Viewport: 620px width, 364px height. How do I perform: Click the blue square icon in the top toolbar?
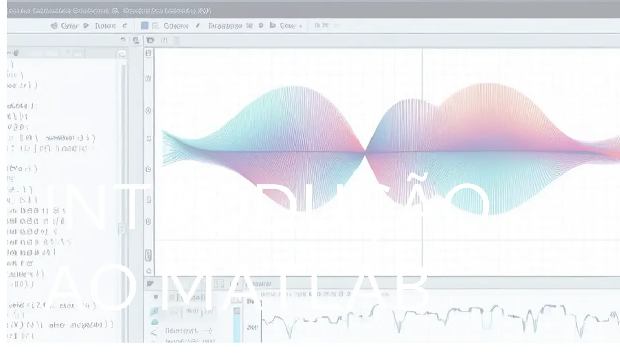tap(145, 25)
